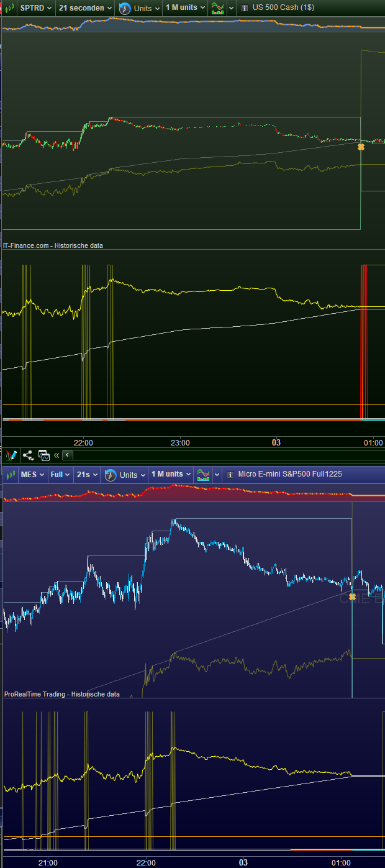Screen dimensions: 385x868
Task: Click Micro E-mini S&P500 Full1225 title
Action: (290, 474)
